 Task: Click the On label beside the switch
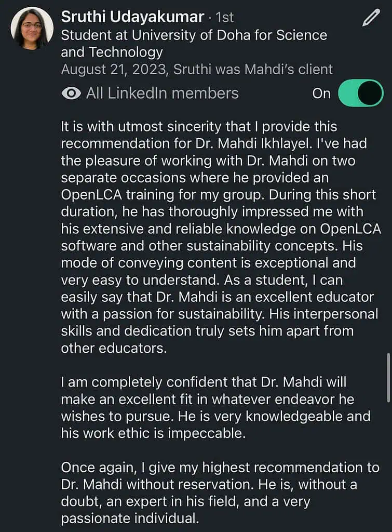coord(321,94)
